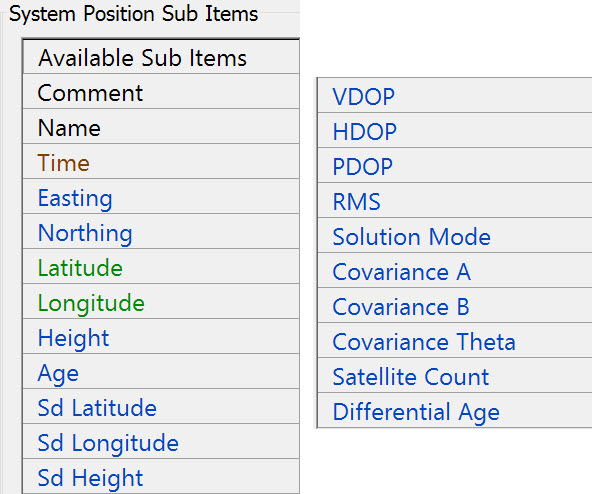The width and height of the screenshot is (605, 494).
Task: Select the Covariance Theta item
Action: pyautogui.click(x=424, y=342)
